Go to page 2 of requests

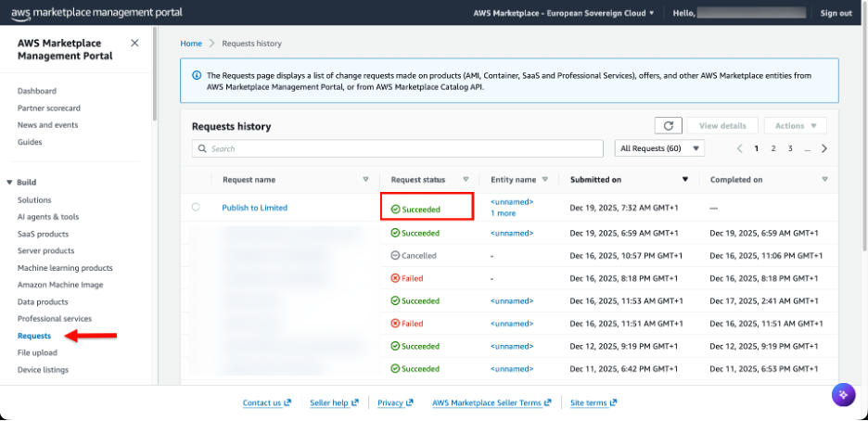773,148
